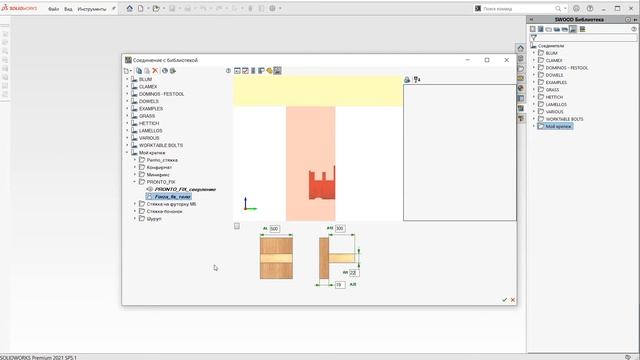Image resolution: width=640 pixels, height=360 pixels.
Task: Select Стяжка на футорку М6 folder
Action: coord(171,204)
